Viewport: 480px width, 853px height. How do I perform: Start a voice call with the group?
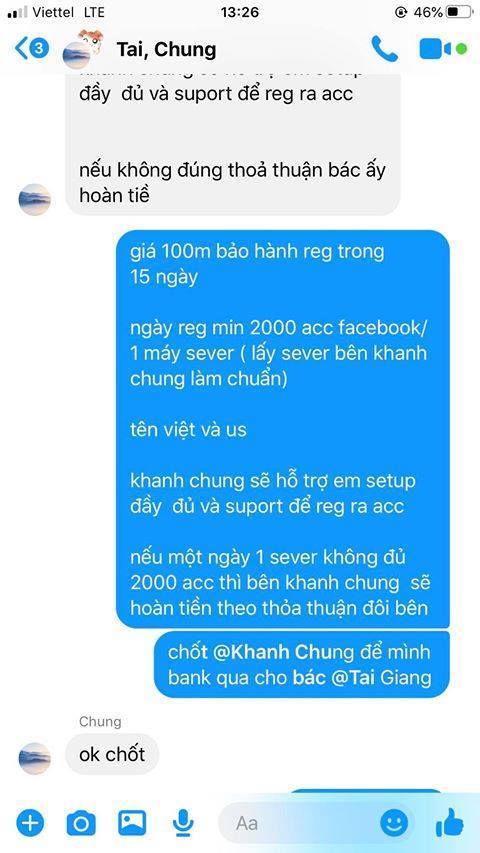tap(384, 49)
